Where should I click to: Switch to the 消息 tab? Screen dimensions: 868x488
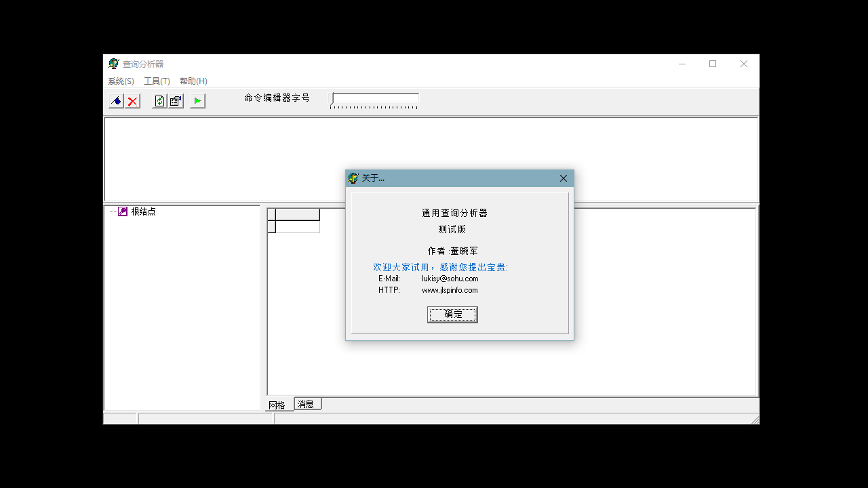tap(307, 403)
